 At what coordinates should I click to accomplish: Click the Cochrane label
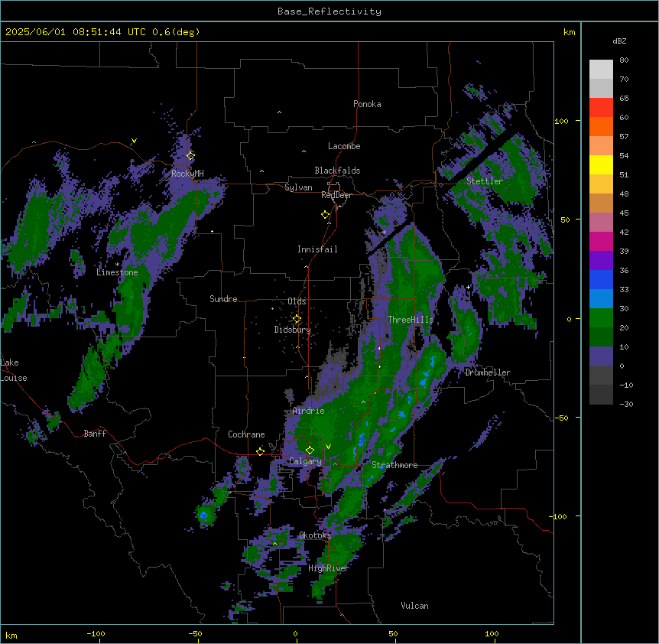click(246, 434)
